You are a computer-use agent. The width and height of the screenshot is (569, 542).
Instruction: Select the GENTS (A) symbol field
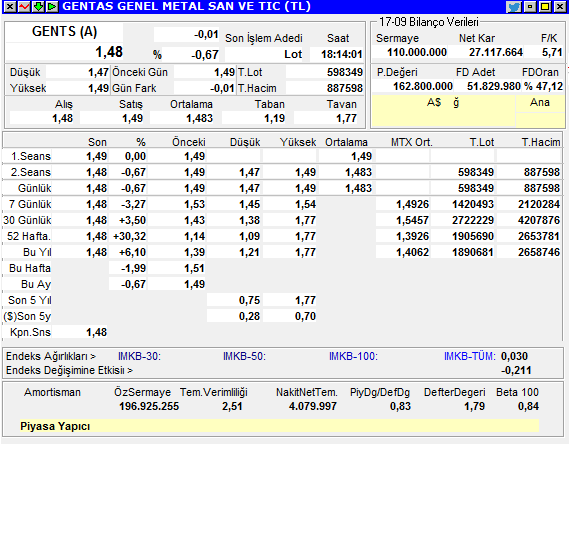64,32
